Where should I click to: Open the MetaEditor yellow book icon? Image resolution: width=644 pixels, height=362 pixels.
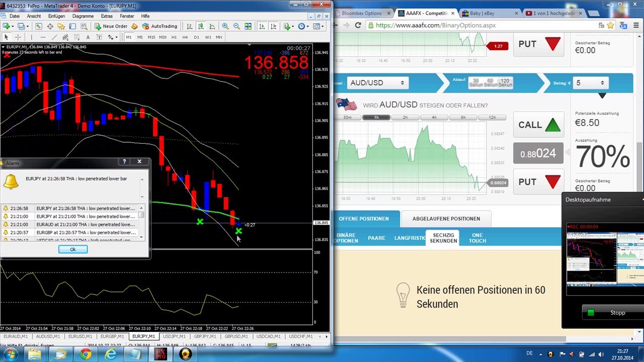pyautogui.click(x=134, y=26)
